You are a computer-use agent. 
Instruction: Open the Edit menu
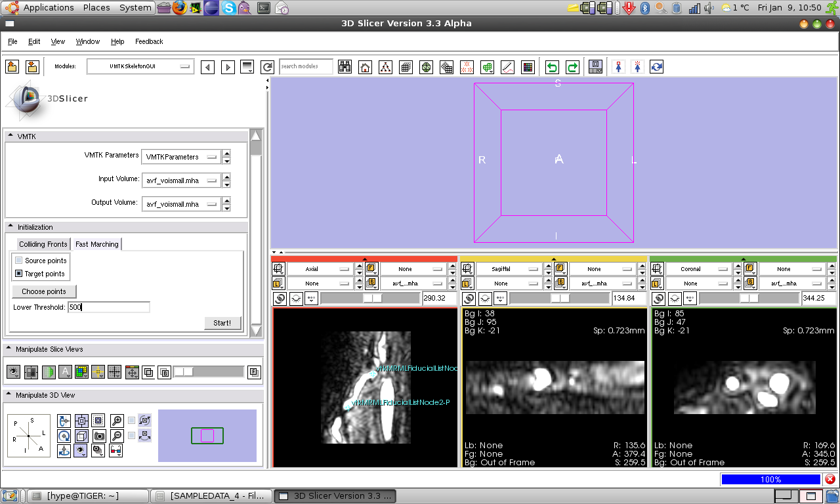[x=34, y=41]
